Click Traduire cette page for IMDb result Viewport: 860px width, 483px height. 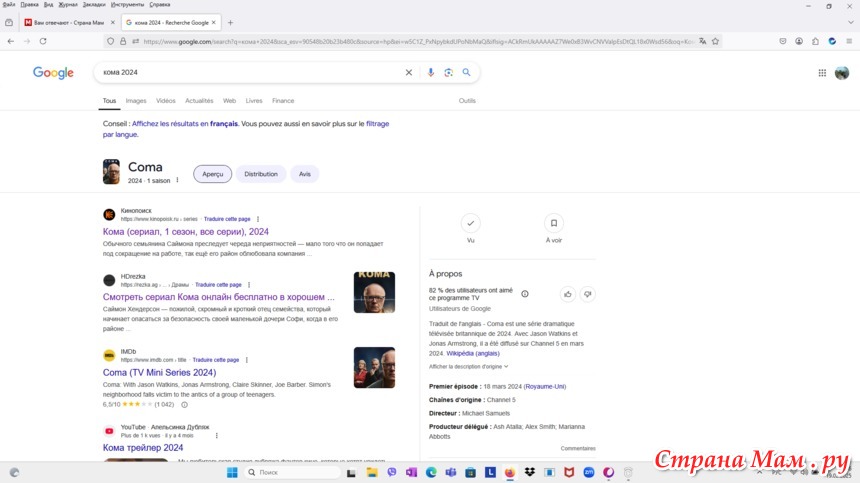click(x=216, y=360)
